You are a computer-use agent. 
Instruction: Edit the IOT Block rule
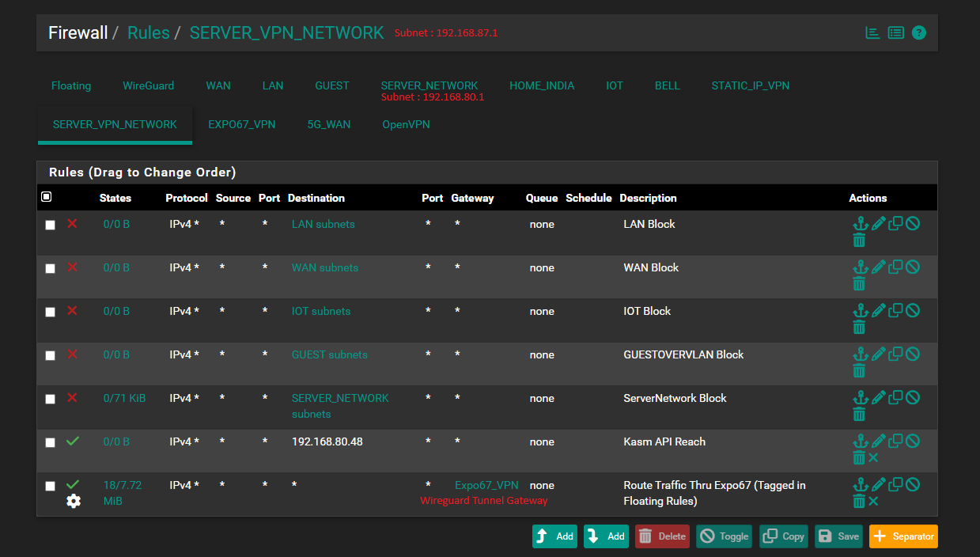878,311
